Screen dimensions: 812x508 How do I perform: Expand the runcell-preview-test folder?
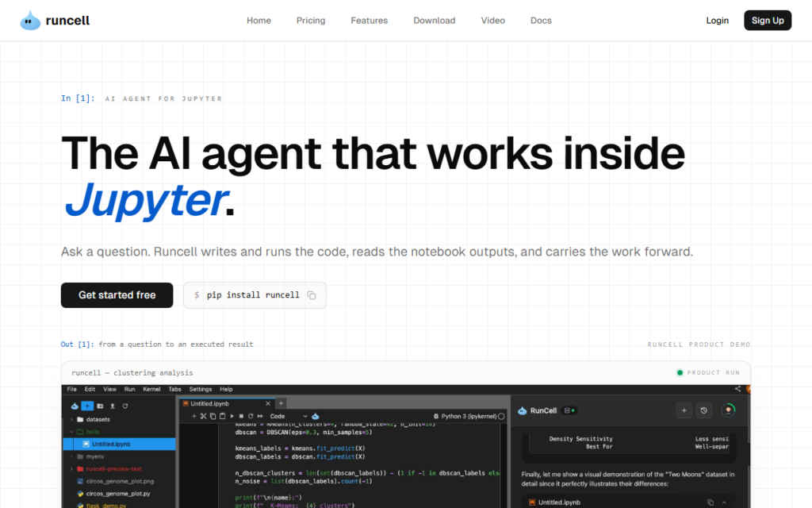click(x=71, y=469)
